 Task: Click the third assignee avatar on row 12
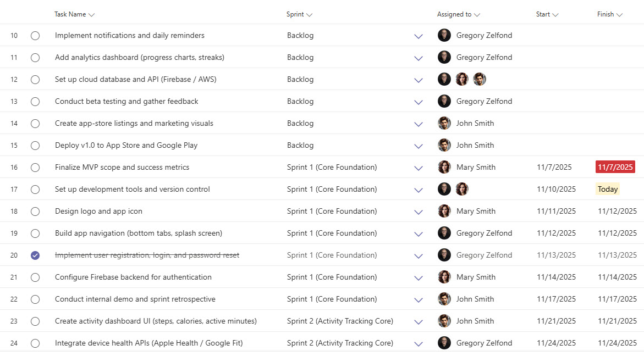tap(480, 79)
